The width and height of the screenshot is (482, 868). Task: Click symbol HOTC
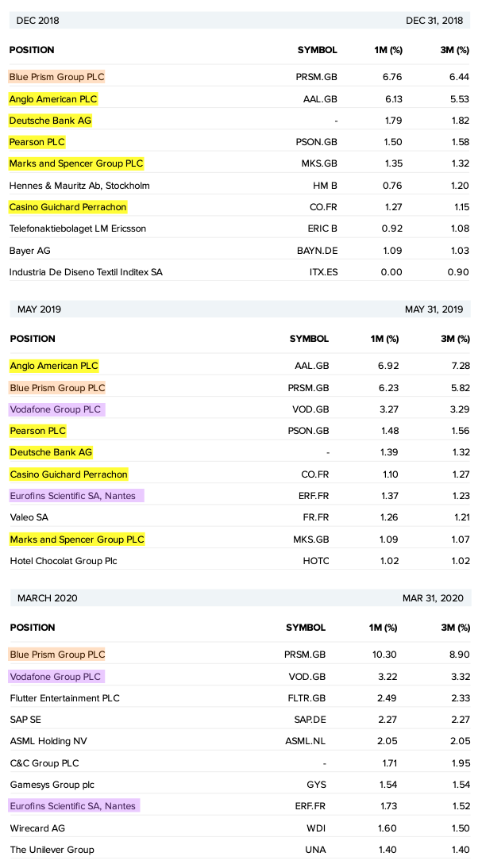click(316, 561)
